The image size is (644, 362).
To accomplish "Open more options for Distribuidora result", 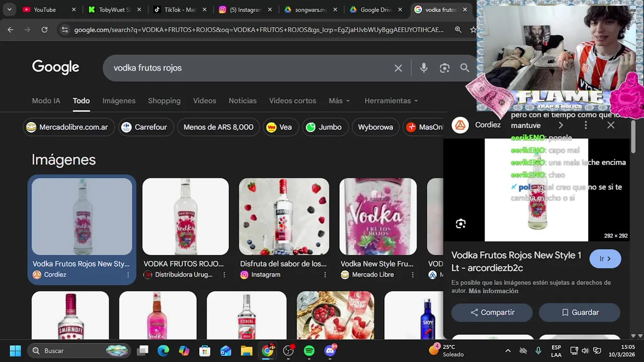I will point(224,275).
